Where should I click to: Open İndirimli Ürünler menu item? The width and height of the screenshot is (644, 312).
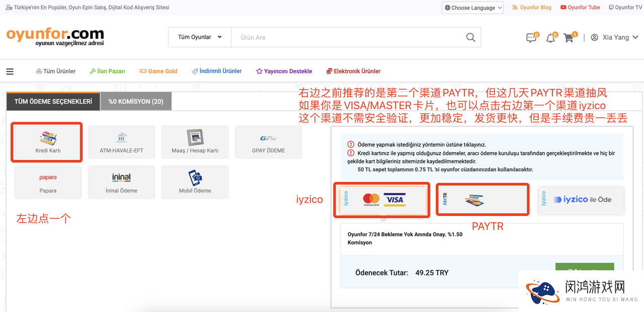click(217, 71)
